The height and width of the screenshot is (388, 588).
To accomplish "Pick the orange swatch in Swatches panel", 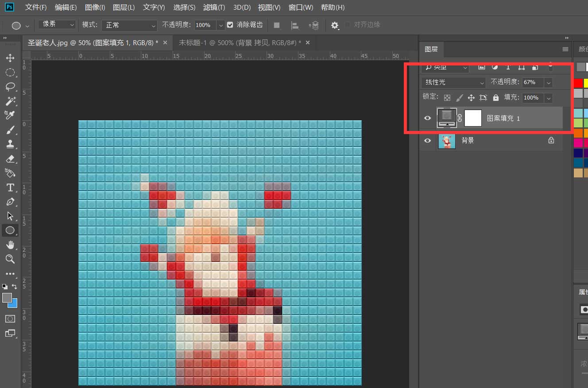I will tap(578, 133).
